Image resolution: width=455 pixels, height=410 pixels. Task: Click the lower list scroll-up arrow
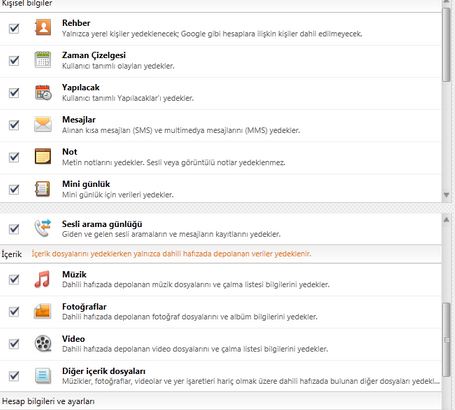coord(446,220)
